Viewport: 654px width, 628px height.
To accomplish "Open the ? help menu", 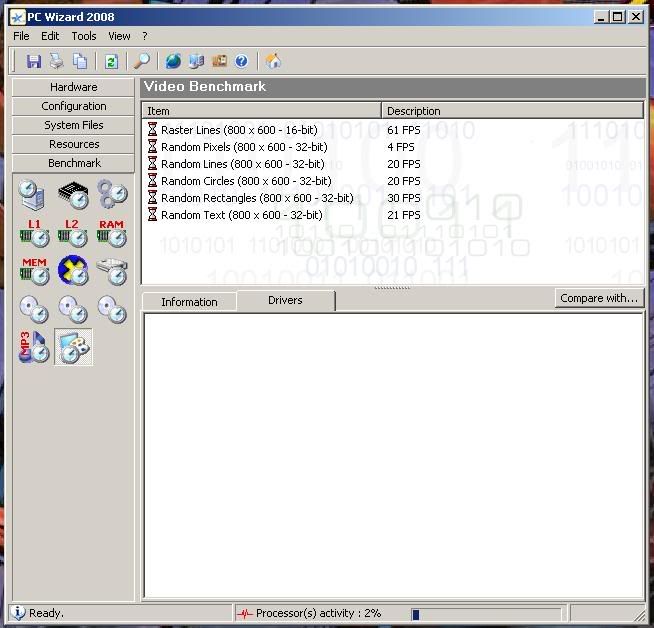I will pyautogui.click(x=145, y=36).
